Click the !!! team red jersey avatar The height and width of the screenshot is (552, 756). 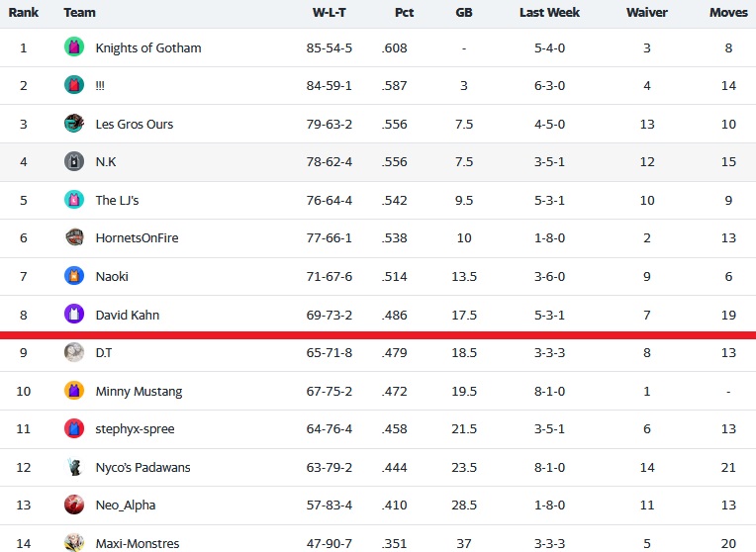74,85
